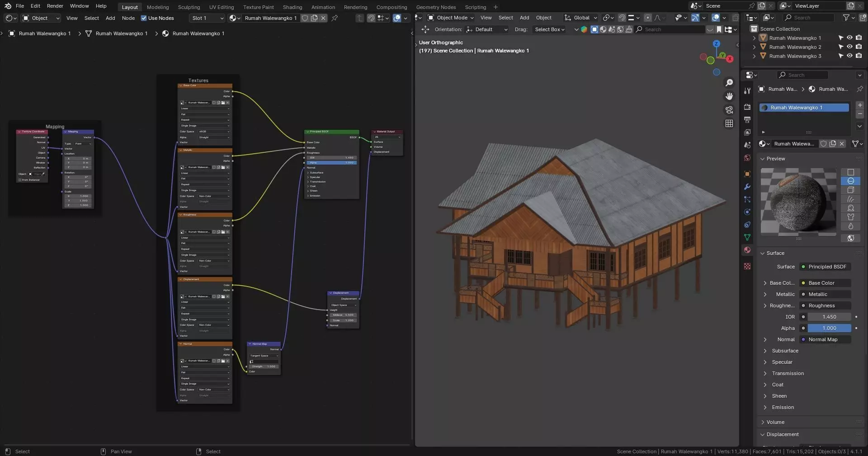The height and width of the screenshot is (456, 868).
Task: Click the viewport pan hand gizmo
Action: pos(729,96)
